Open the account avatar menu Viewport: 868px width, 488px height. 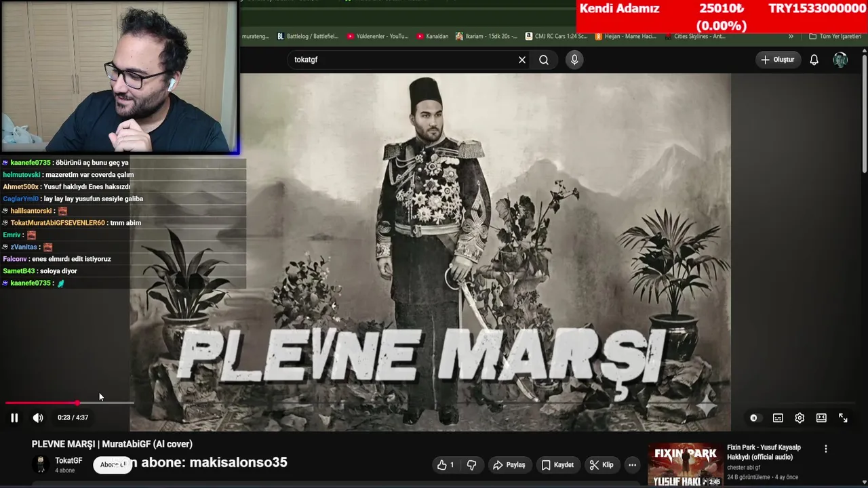840,60
